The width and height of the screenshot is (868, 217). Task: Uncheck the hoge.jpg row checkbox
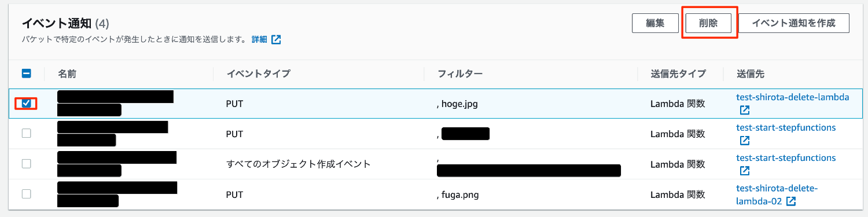[x=26, y=104]
